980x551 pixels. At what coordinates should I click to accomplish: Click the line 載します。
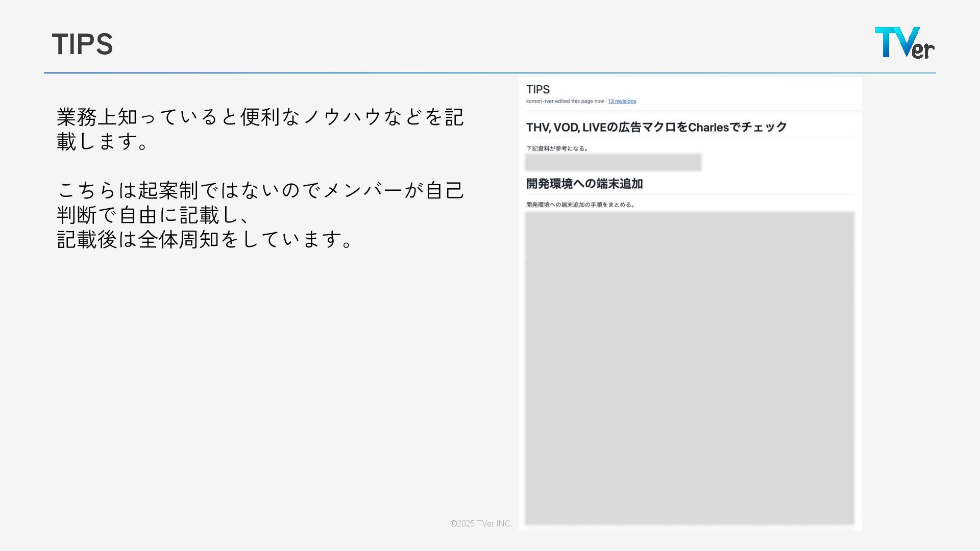tap(102, 141)
